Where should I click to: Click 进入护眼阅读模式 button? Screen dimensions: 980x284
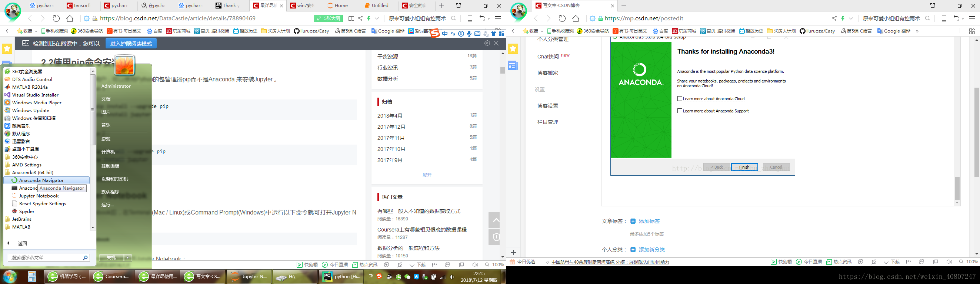[131, 44]
